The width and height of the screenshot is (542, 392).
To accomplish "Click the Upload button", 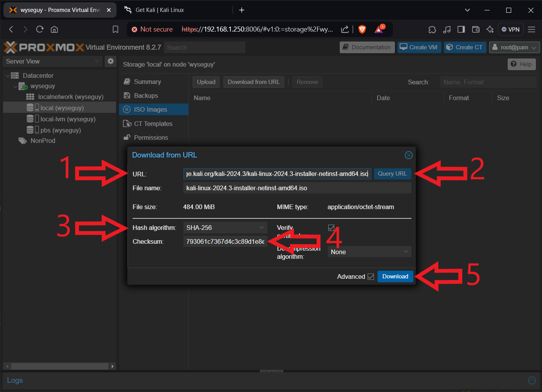I will 206,82.
